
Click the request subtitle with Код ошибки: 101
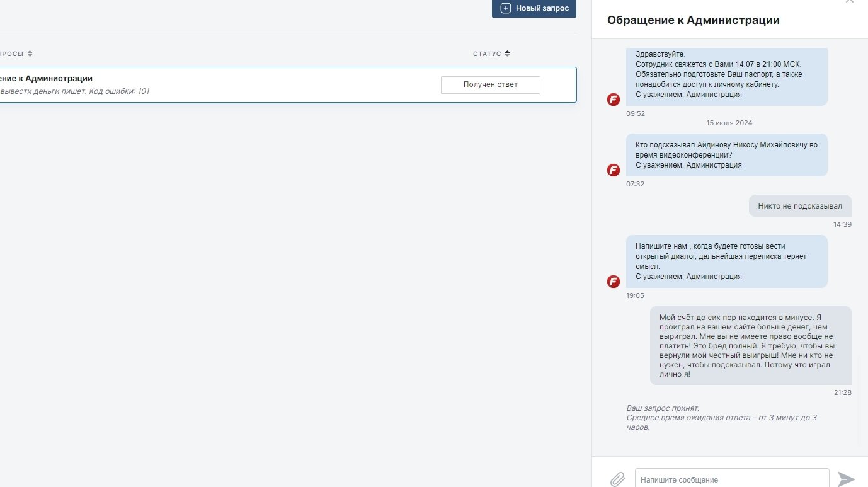(76, 91)
